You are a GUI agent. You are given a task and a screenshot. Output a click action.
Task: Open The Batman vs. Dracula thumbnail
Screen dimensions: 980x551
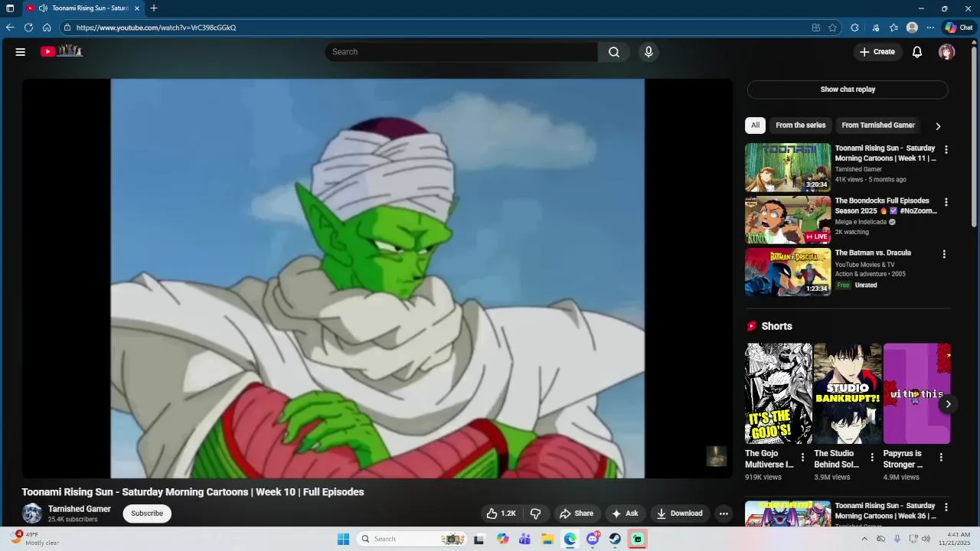pos(788,272)
